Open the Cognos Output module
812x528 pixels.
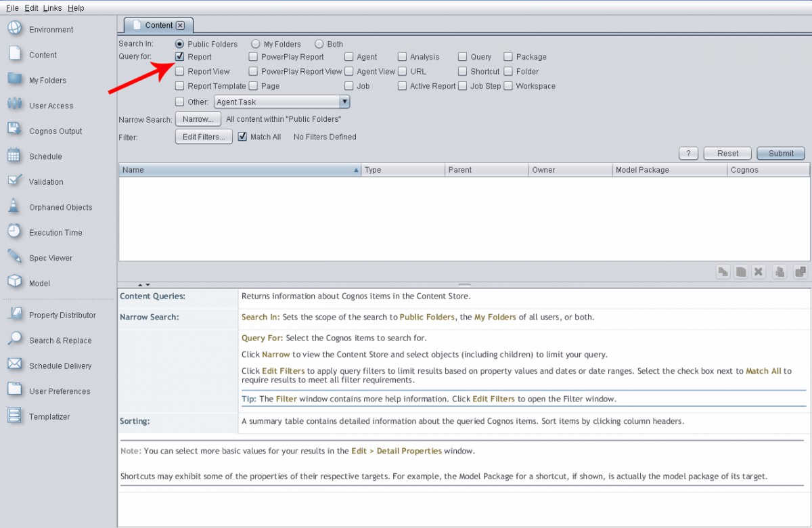pos(45,131)
